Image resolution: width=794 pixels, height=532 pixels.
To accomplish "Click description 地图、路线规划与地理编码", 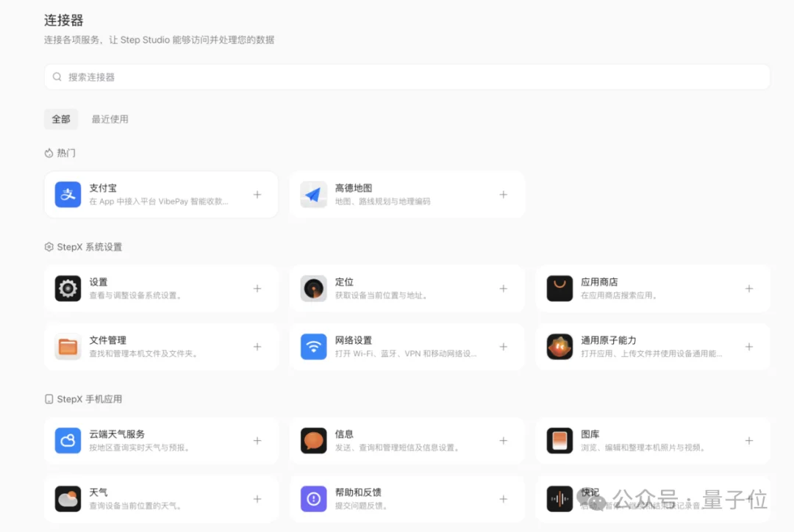I will point(382,201).
